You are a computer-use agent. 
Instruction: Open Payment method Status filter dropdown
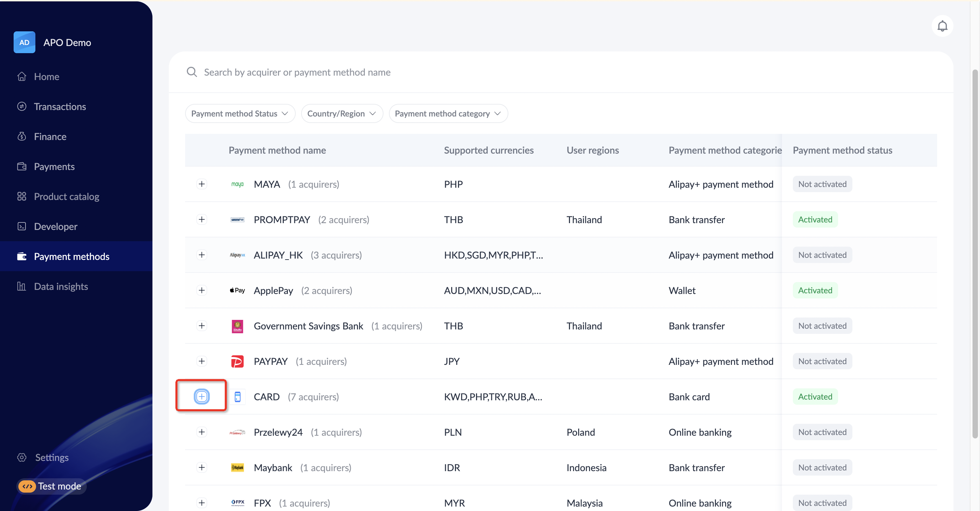[x=240, y=113]
